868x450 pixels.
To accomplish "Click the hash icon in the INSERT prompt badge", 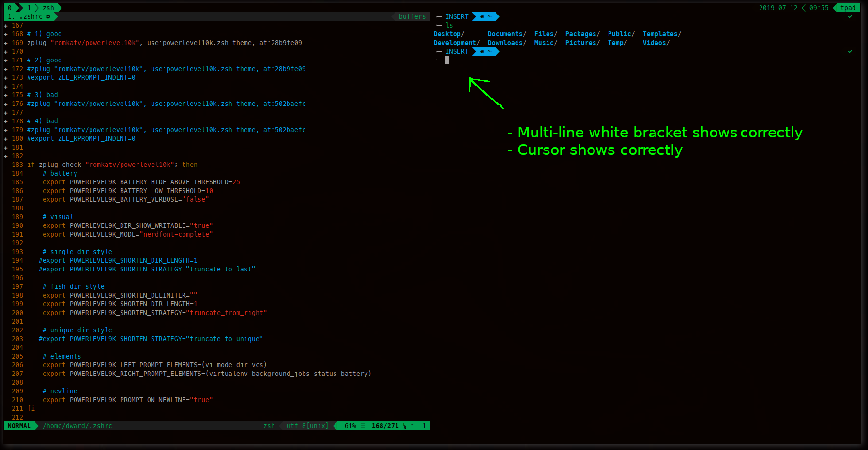I will pyautogui.click(x=482, y=16).
